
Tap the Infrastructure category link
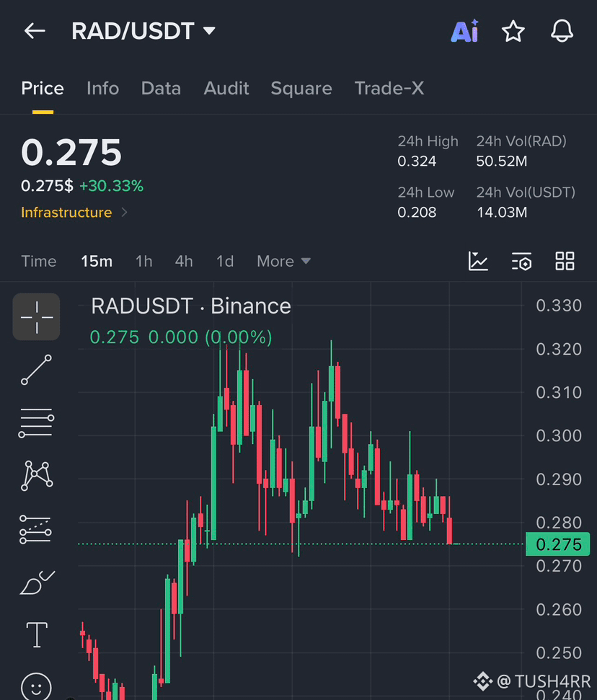pos(66,213)
